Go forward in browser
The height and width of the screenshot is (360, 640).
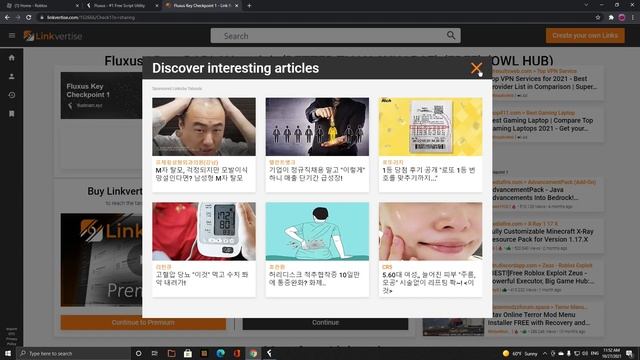click(18, 18)
